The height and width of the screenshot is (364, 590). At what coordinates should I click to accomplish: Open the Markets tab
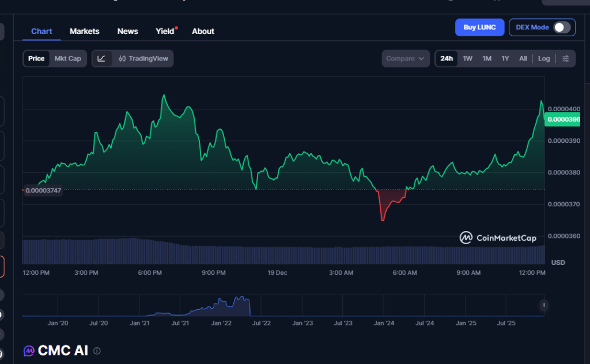pyautogui.click(x=84, y=31)
